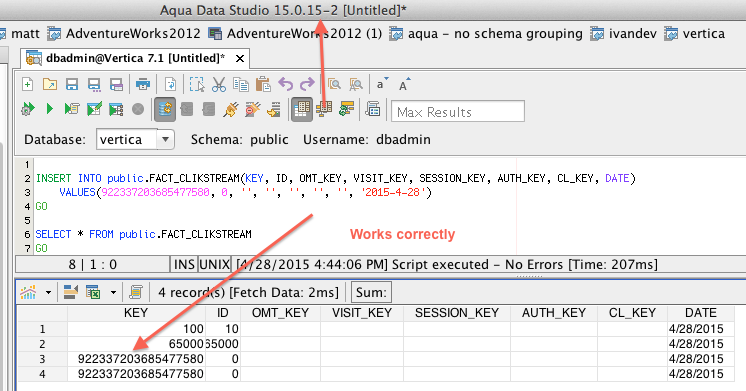Toggle the INS insert mode indicator
The width and height of the screenshot is (746, 391).
point(184,264)
